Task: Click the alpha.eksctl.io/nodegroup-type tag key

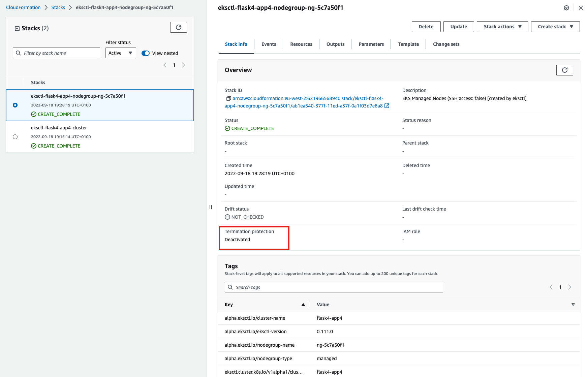Action: [x=258, y=358]
